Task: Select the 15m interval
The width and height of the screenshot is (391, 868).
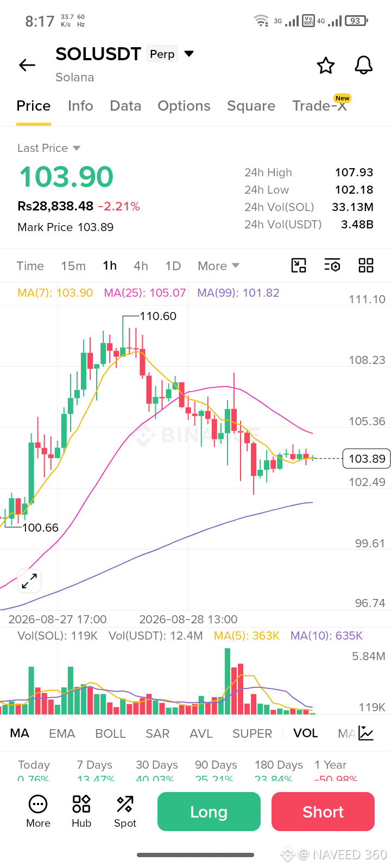Action: pyautogui.click(x=73, y=266)
